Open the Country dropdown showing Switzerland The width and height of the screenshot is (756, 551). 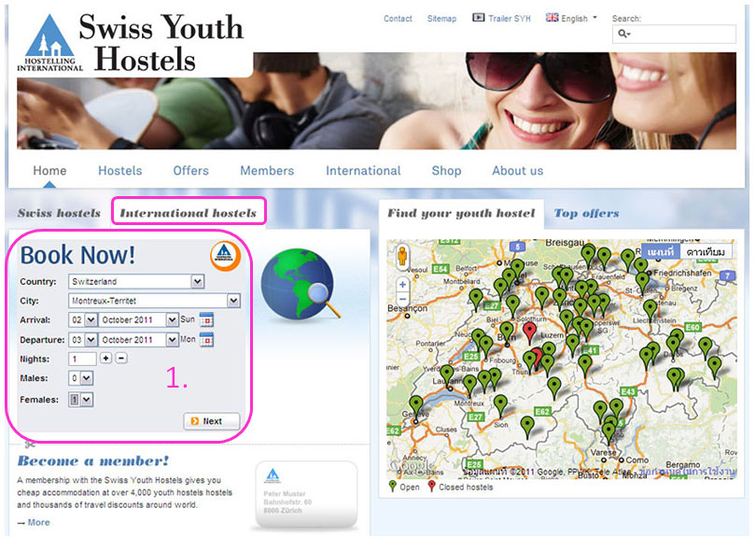136,281
